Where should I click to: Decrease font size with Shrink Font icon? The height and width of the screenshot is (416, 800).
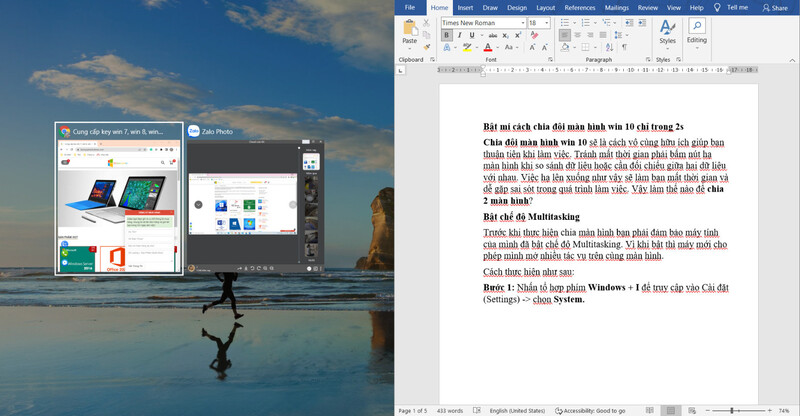(x=544, y=47)
